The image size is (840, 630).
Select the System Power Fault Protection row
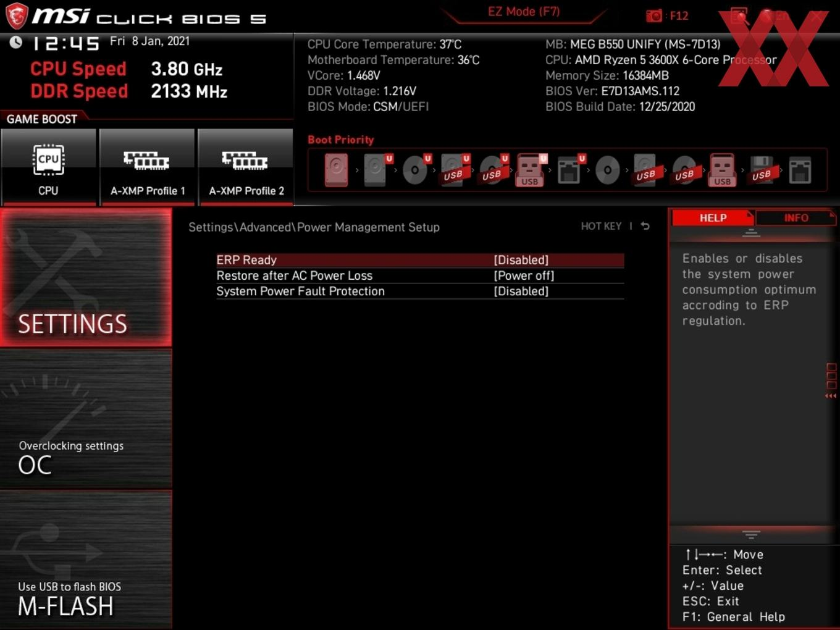(x=420, y=291)
